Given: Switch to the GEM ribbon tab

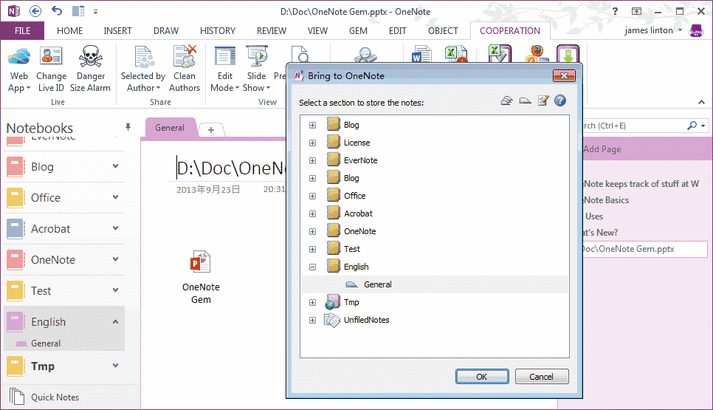Looking at the screenshot, I should click(358, 30).
